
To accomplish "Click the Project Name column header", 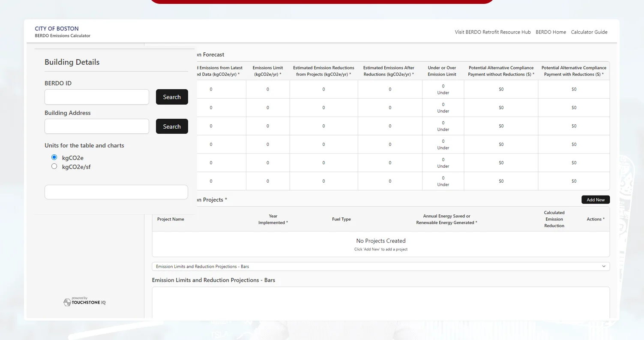I will [x=171, y=219].
